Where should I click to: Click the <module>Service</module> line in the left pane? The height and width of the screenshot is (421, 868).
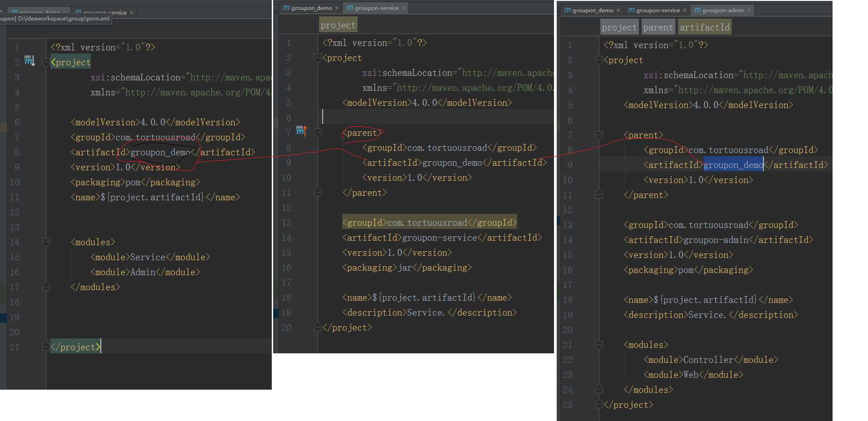click(x=150, y=257)
